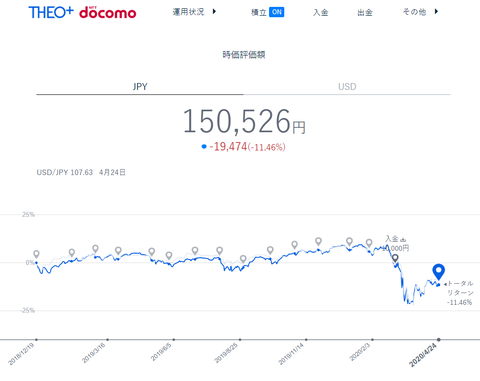Click the 150,526円 valuation amount

click(244, 121)
